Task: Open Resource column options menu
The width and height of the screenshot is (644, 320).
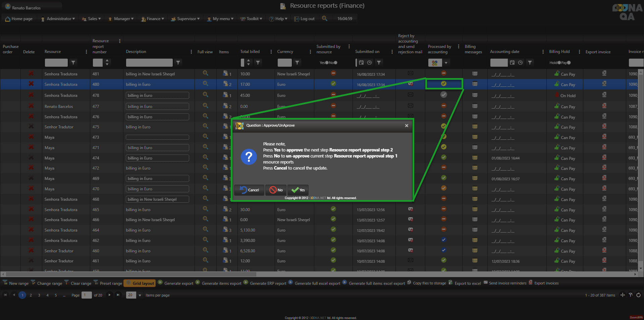Action: 86,52
